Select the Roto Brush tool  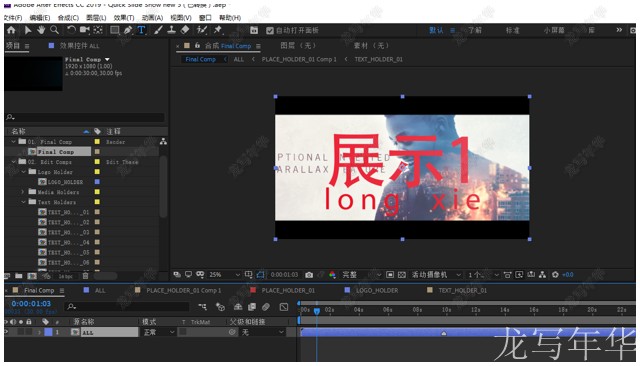(x=202, y=30)
